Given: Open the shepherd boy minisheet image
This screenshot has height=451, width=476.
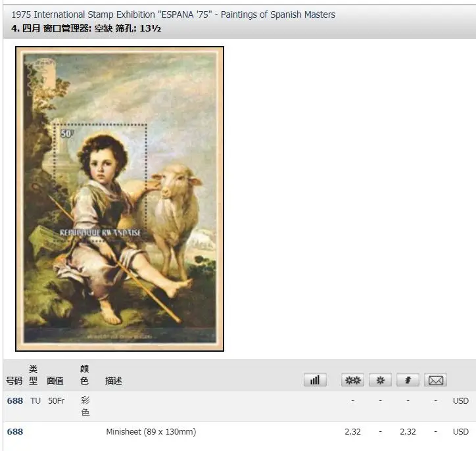Looking at the screenshot, I should click(x=120, y=199).
